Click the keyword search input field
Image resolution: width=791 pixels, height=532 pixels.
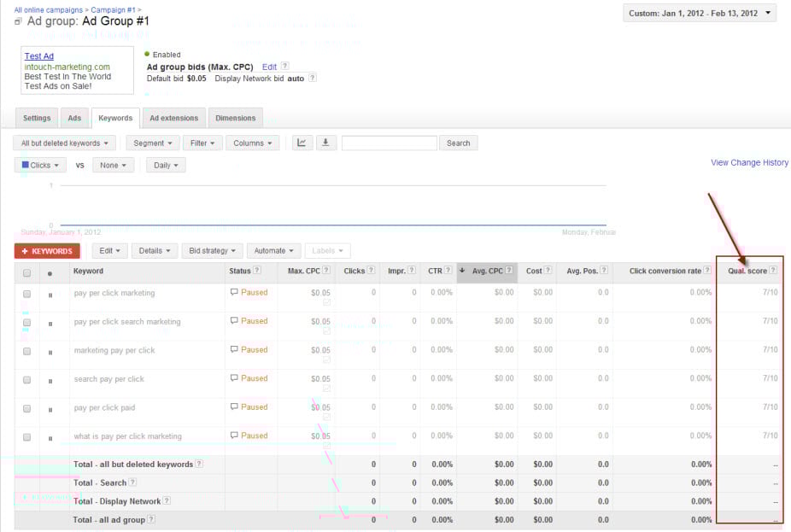click(389, 143)
